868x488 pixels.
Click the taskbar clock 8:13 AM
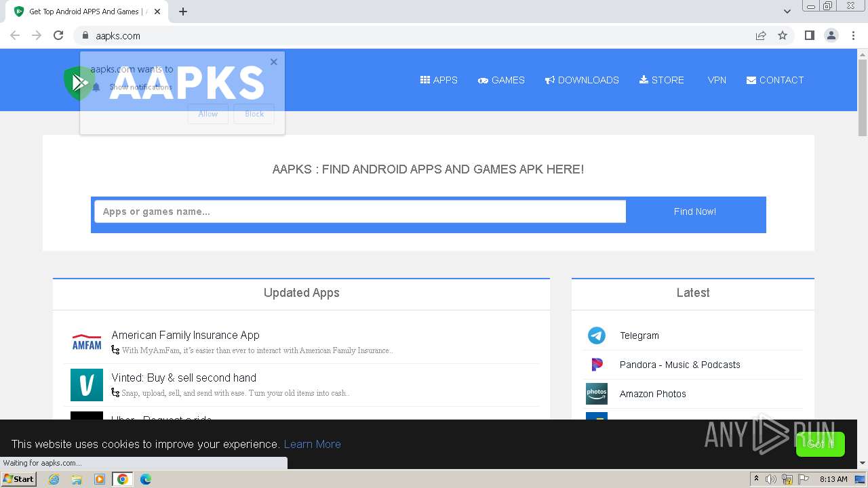point(833,479)
